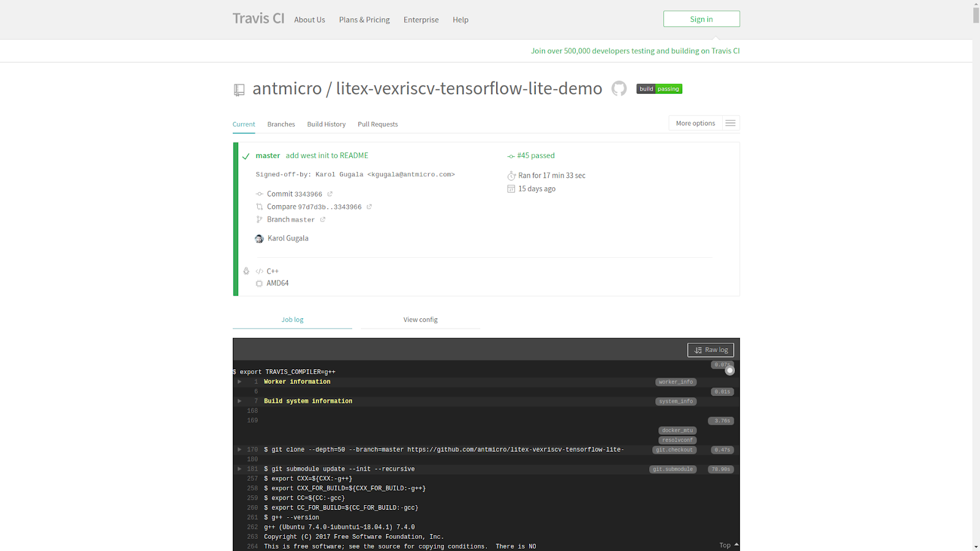Image resolution: width=980 pixels, height=551 pixels.
Task: Open Commit 3343966 external link icon
Action: pos(330,194)
